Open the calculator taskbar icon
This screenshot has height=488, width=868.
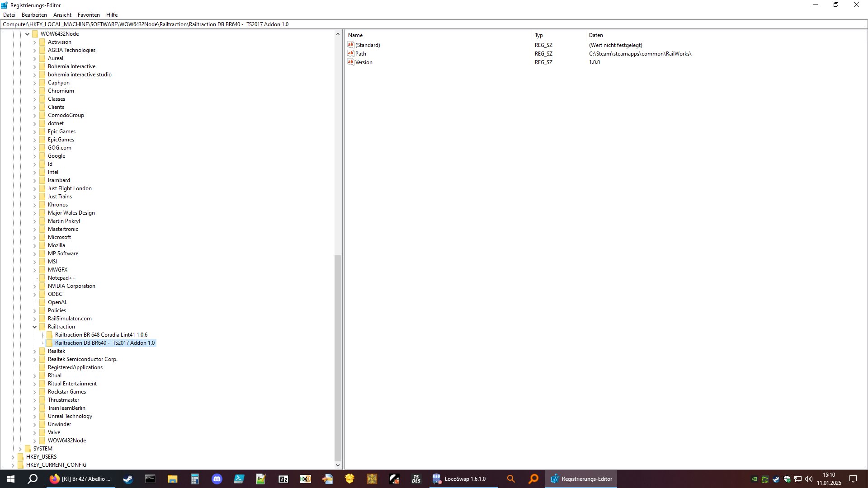click(195, 479)
